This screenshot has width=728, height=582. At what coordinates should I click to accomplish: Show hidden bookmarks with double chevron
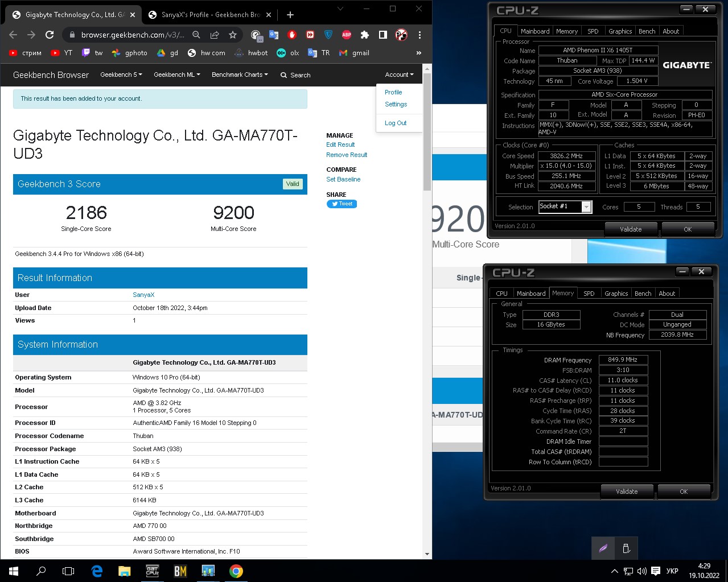tap(419, 53)
